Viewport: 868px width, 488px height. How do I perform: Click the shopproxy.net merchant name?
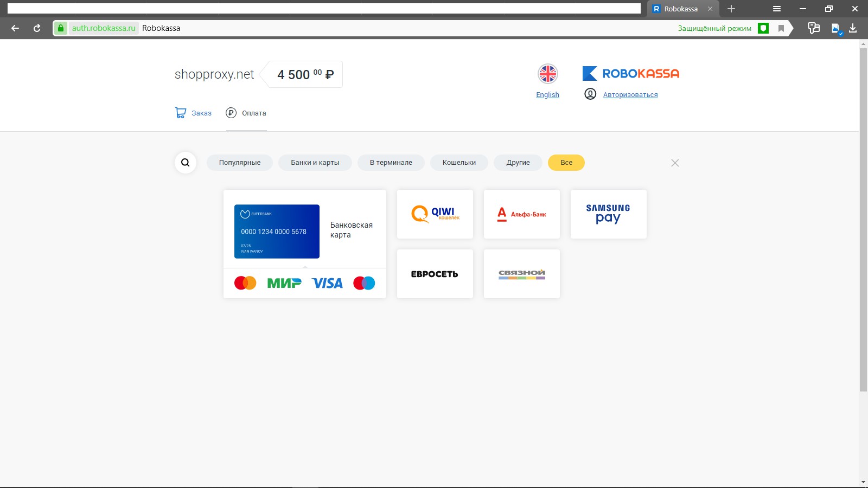point(214,74)
